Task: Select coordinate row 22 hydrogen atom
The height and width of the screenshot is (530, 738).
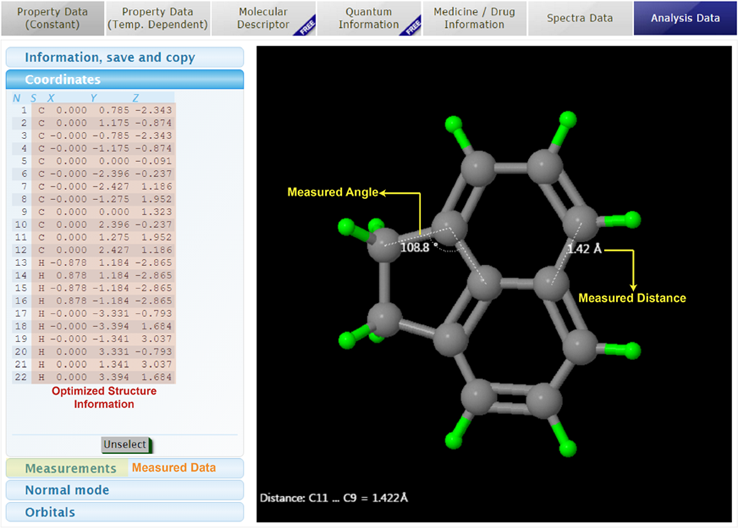Action: click(94, 377)
